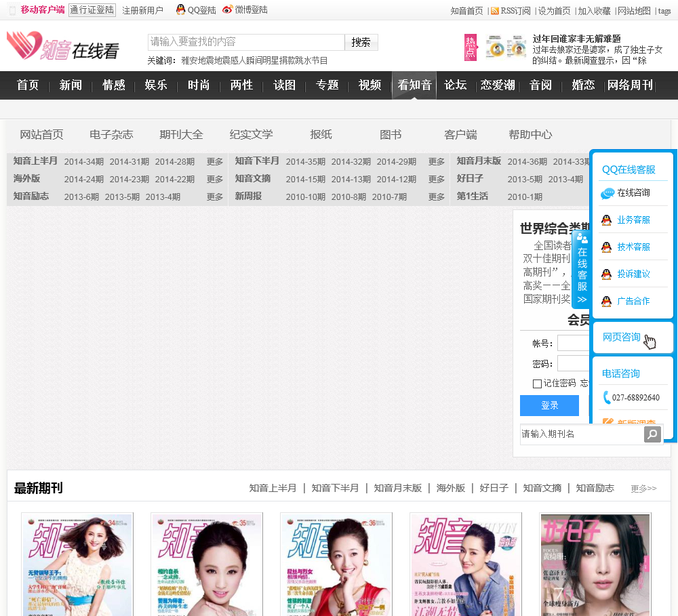This screenshot has height=616, width=678.
Task: Click the red 热点 badge
Action: click(x=471, y=47)
